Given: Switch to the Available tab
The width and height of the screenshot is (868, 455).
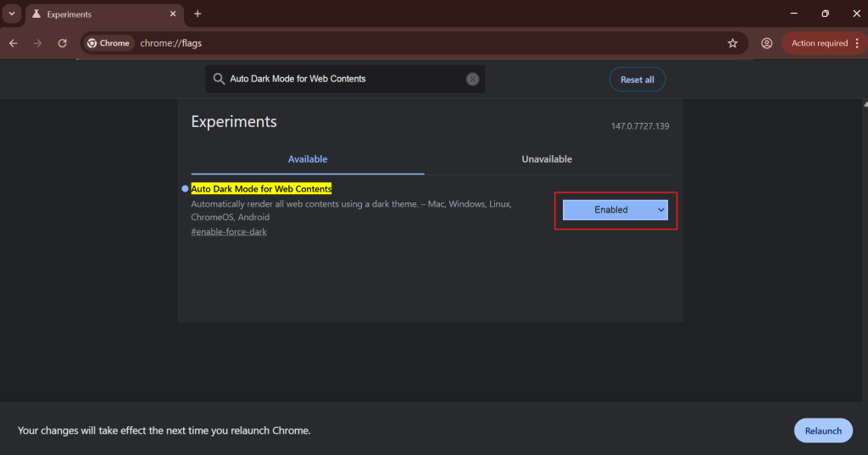Looking at the screenshot, I should pos(308,159).
